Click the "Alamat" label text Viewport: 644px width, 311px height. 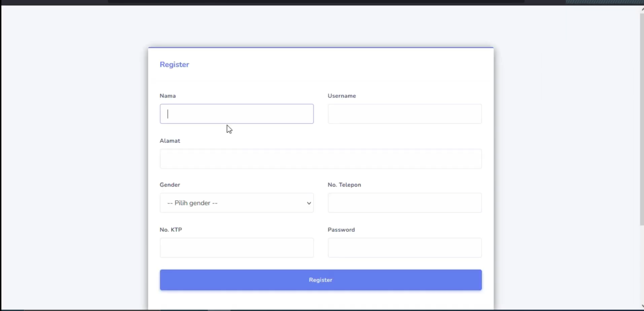[x=170, y=141]
